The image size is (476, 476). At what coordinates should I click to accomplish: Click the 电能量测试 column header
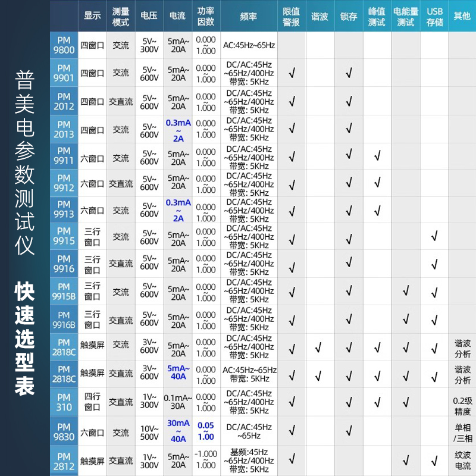tap(406, 15)
